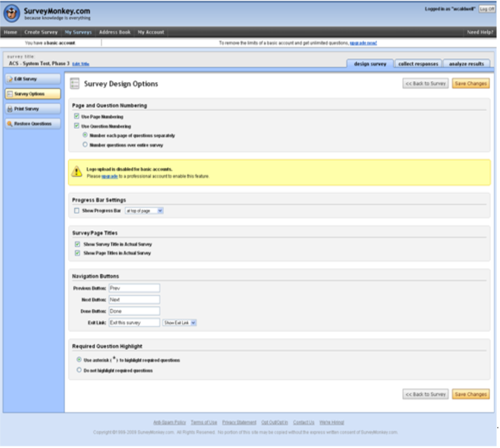Select Number questions over entire survey

tap(85, 145)
